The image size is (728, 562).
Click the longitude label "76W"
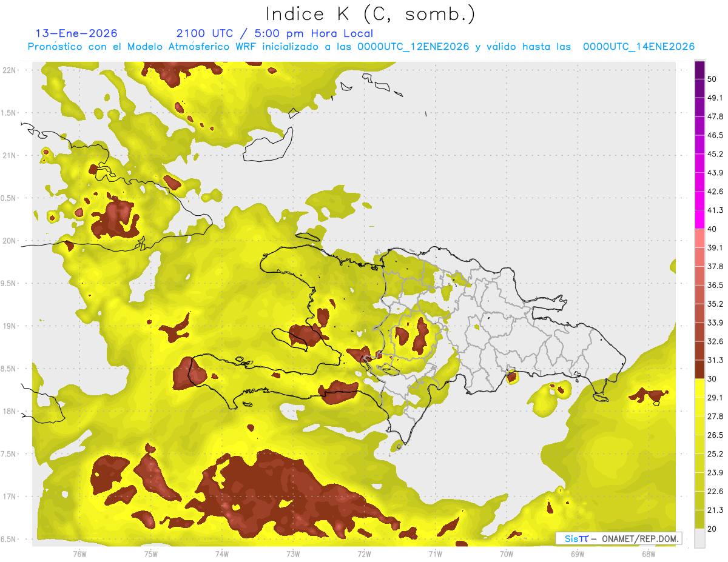79,554
